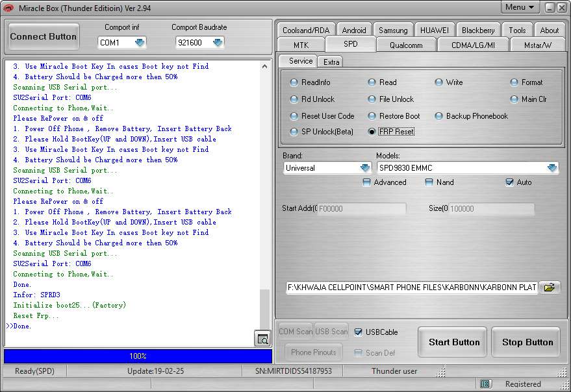Open the Comport inf COM1 dropdown
Viewport: 571px width, 392px height.
tap(140, 43)
